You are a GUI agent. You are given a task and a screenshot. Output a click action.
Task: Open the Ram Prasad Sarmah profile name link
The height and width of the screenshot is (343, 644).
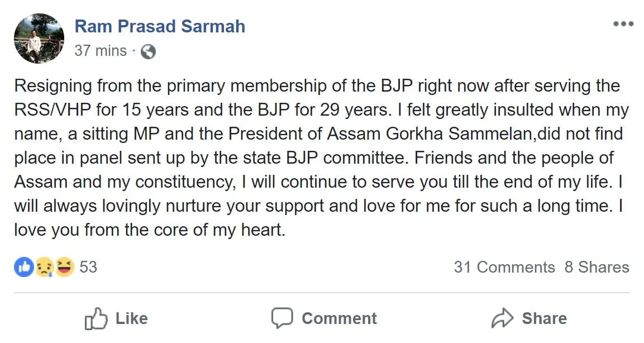[160, 26]
